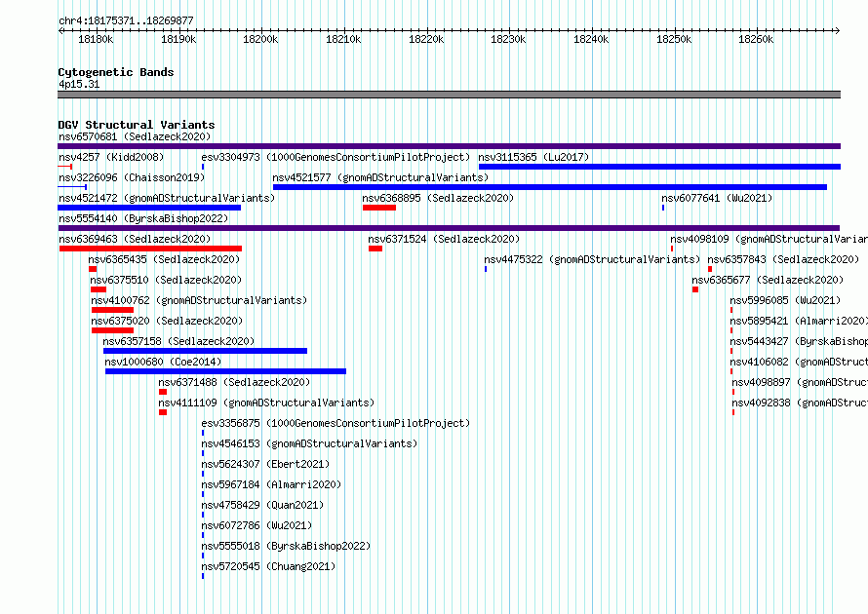Open nsv6357843 (Sedlazeck2020) variant
868x614 pixels.
coord(783,259)
